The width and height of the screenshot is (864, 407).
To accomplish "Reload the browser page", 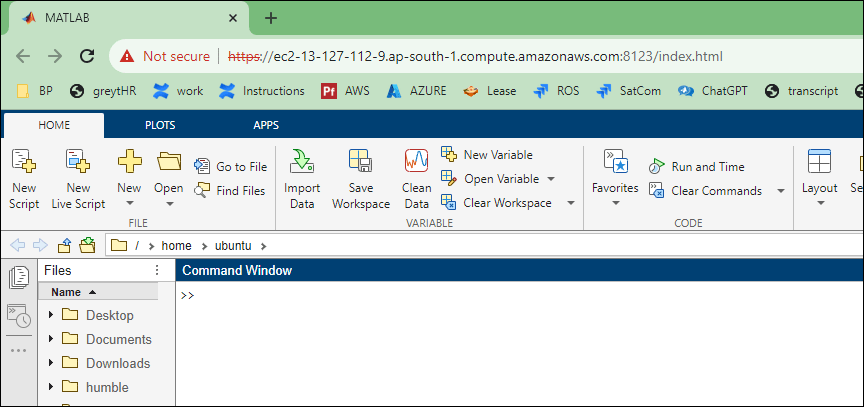I will [87, 56].
